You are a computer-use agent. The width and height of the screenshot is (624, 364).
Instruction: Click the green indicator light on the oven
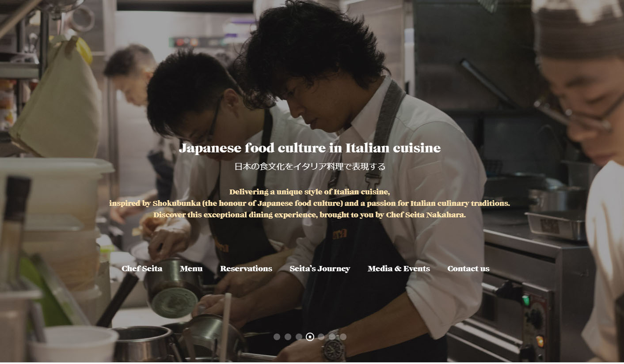(x=526, y=301)
